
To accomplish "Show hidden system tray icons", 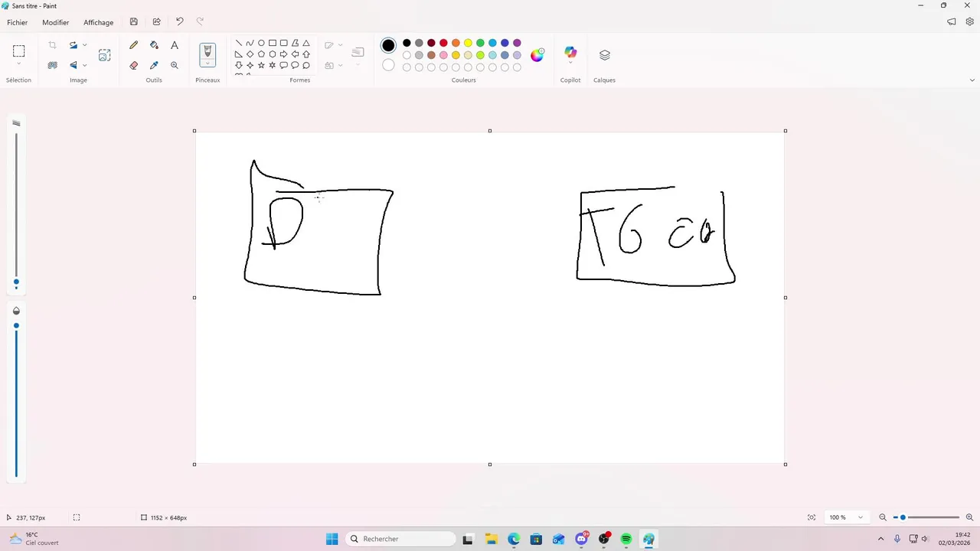I will pyautogui.click(x=880, y=539).
